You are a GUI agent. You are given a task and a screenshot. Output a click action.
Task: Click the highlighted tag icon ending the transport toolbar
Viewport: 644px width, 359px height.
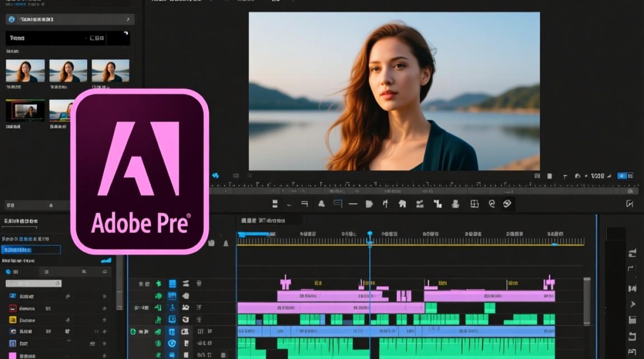[x=507, y=204]
